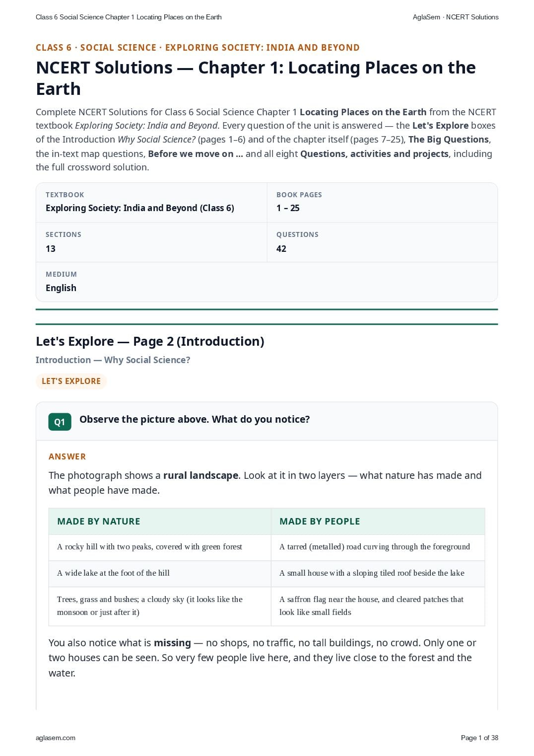Click the Introduction — Why Social Science? subtitle
This screenshot has width=534, height=756.
(x=113, y=360)
